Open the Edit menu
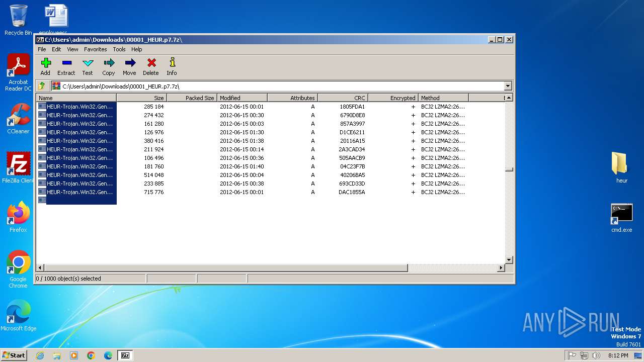Viewport: 644px width, 362px height. tap(56, 49)
